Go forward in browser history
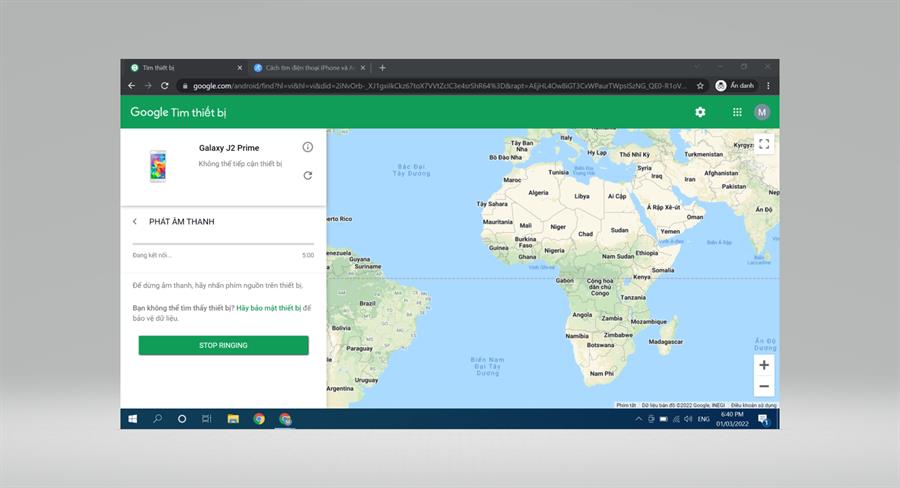 (148, 86)
